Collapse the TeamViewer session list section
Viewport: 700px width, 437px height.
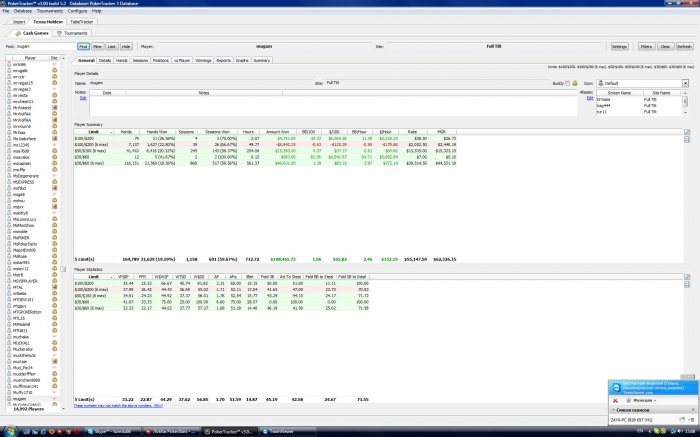coord(614,410)
